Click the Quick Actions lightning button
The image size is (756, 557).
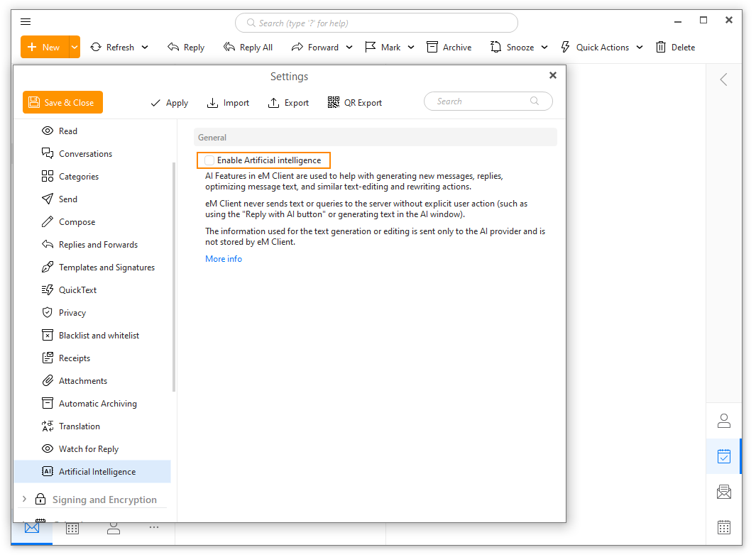[x=595, y=48]
